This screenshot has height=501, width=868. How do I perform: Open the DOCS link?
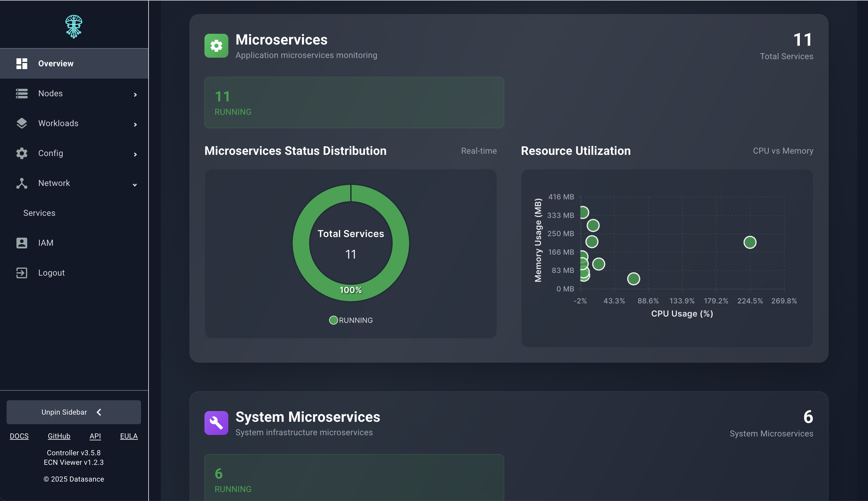(19, 436)
